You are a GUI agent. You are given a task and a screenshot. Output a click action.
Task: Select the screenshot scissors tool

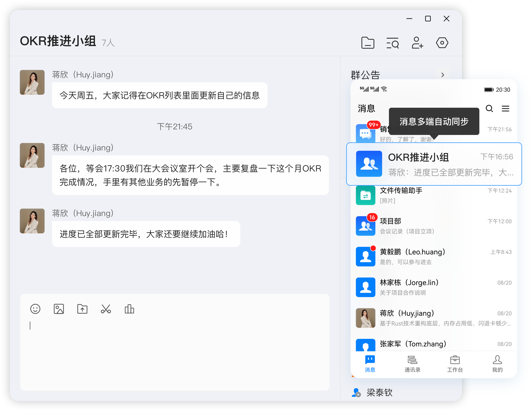pyautogui.click(x=106, y=309)
